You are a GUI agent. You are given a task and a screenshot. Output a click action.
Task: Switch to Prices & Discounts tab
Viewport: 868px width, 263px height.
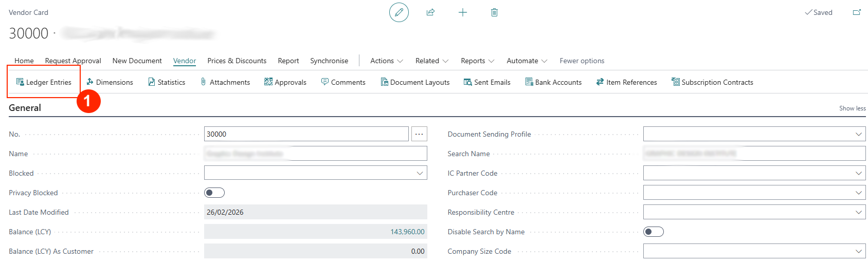click(x=237, y=61)
